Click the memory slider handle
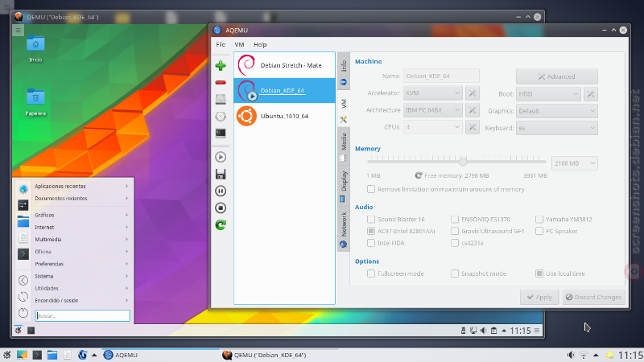Screen dimensions: 644x362 click(463, 162)
